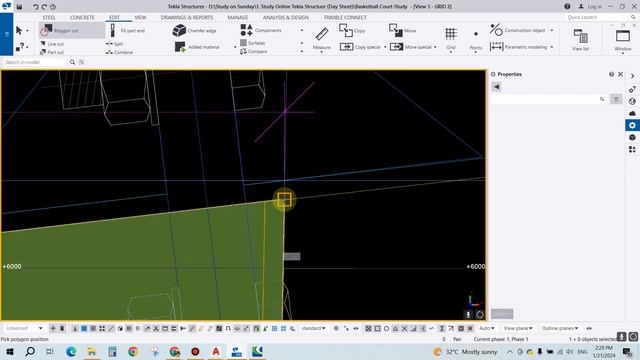Image resolution: width=640 pixels, height=360 pixels.
Task: Click the Combine command
Action: point(119,52)
